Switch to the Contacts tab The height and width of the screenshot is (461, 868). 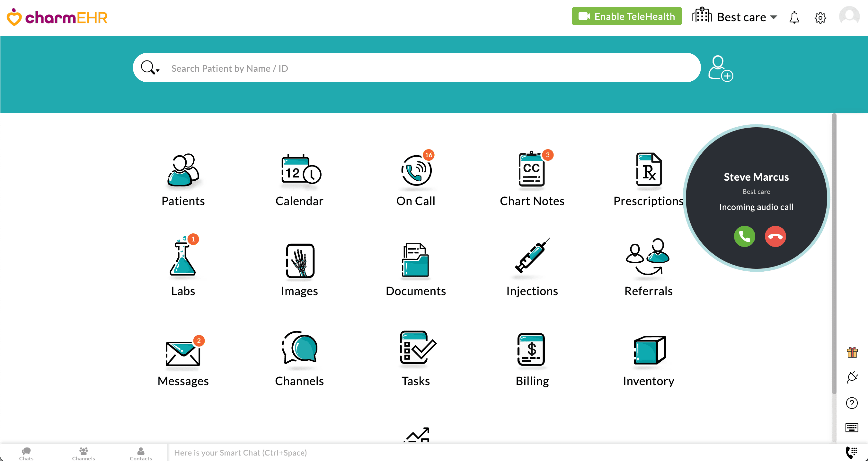point(140,453)
